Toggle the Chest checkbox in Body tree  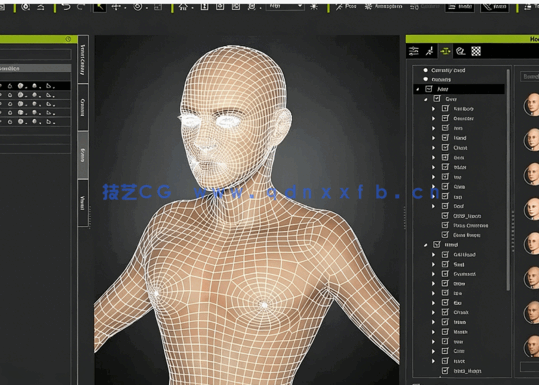[445, 147]
